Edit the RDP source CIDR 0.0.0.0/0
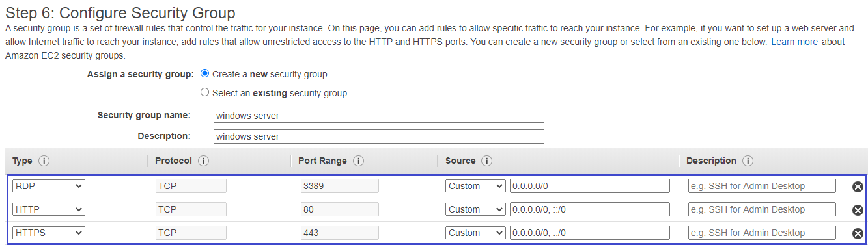868x247 pixels. pyautogui.click(x=590, y=186)
